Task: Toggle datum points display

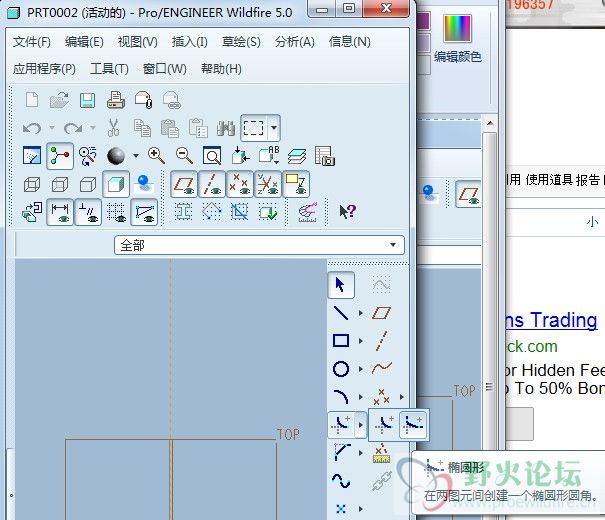Action: pos(240,184)
